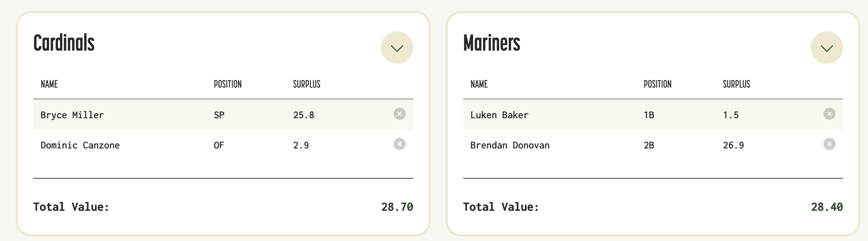The height and width of the screenshot is (241, 868).
Task: Expand the Mariners team dropdown
Action: click(x=827, y=48)
